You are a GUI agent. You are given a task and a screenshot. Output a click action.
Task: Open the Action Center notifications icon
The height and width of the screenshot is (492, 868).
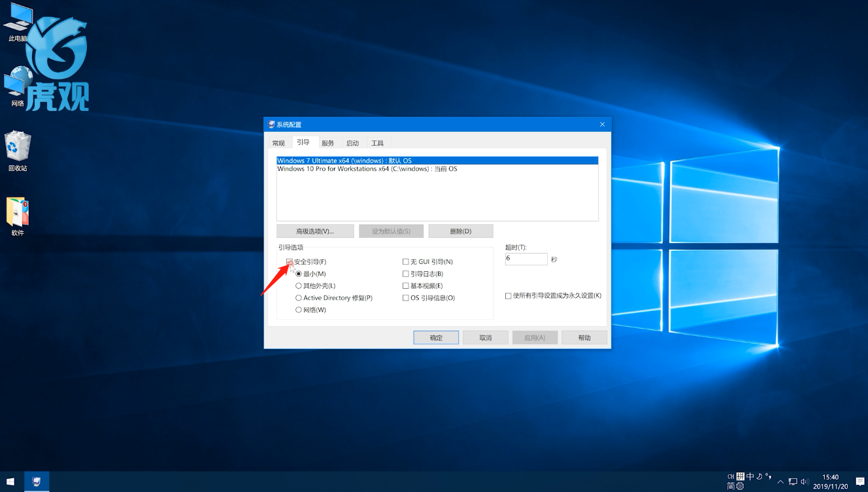click(x=860, y=482)
